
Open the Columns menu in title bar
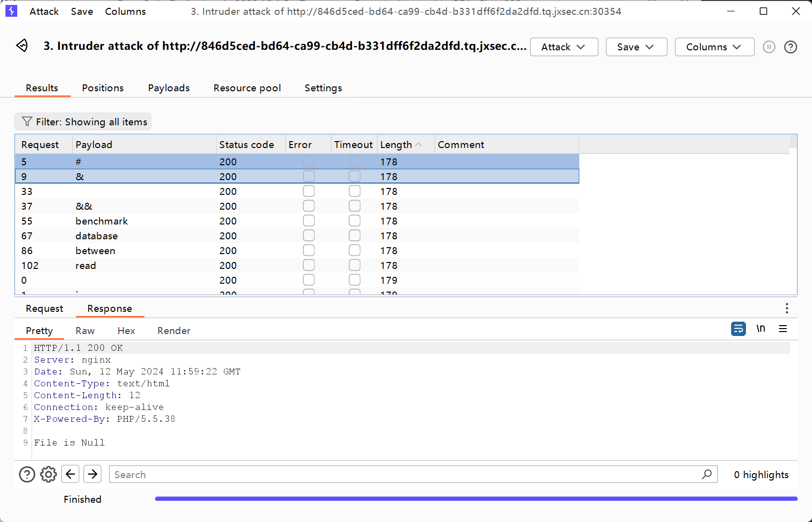(125, 11)
